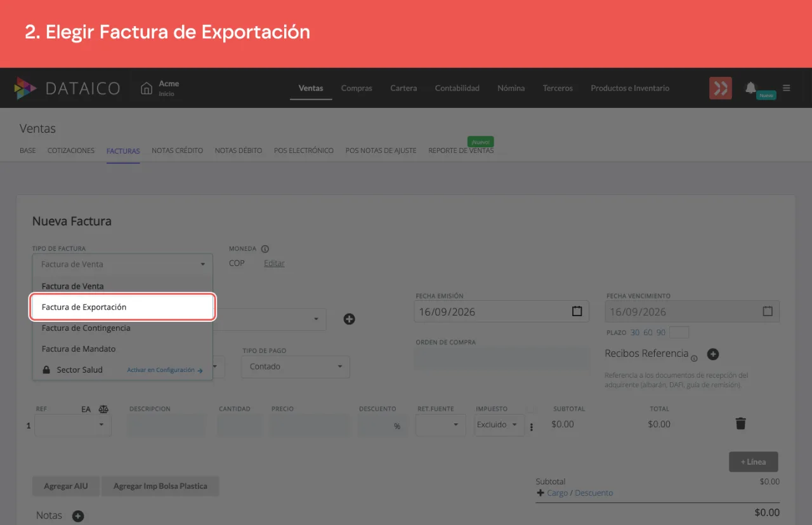The width and height of the screenshot is (812, 525).
Task: Click the Cargo link
Action: pos(558,493)
